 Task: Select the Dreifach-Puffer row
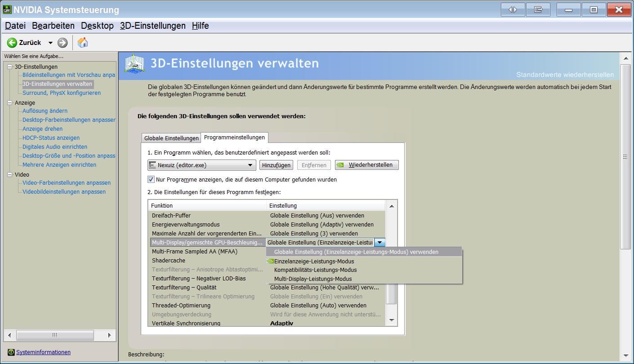(x=267, y=215)
